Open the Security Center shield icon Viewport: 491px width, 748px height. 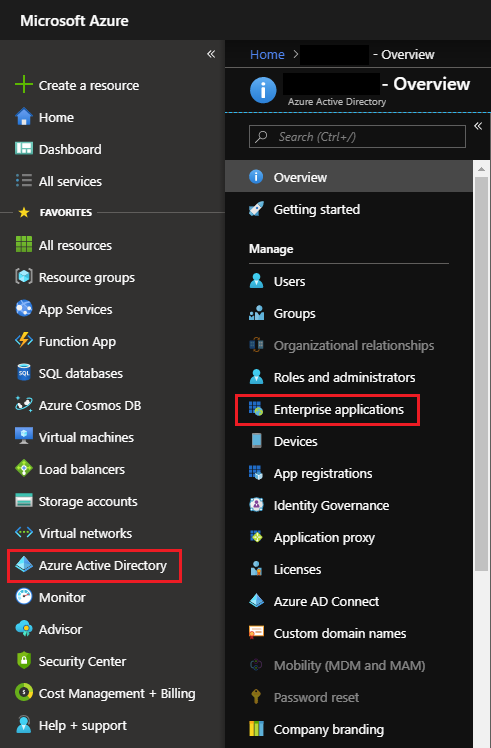(x=23, y=661)
